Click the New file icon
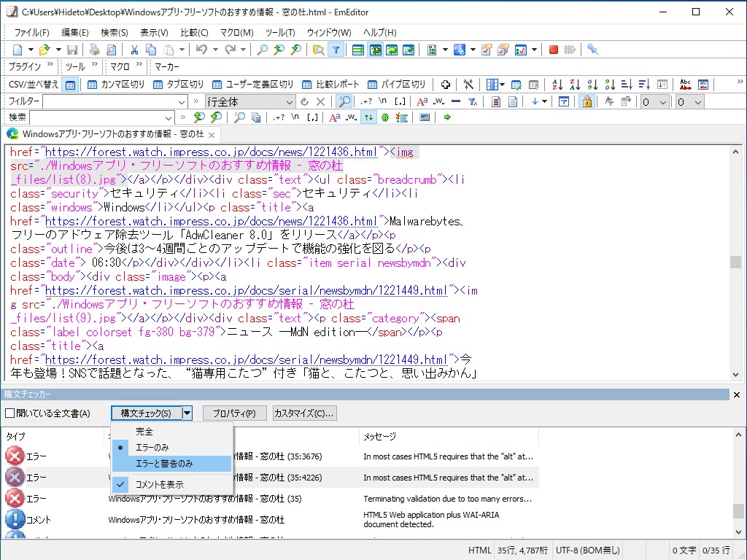 pos(18,50)
